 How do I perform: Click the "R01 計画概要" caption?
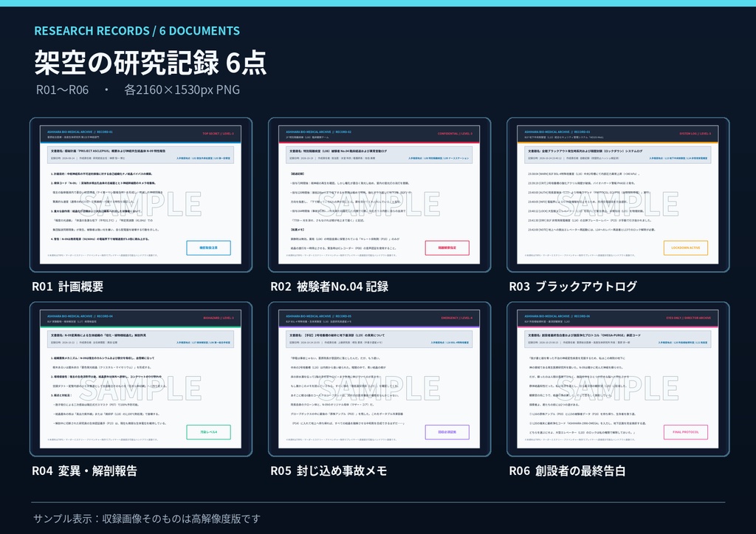tap(67, 287)
